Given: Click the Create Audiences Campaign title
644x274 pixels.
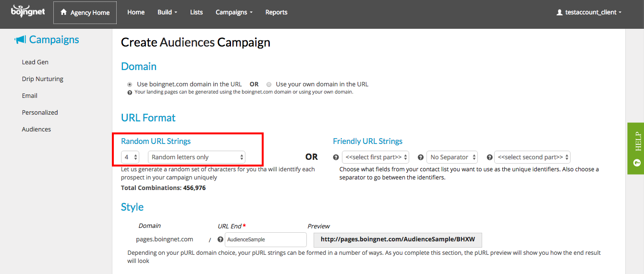Looking at the screenshot, I should tap(195, 42).
